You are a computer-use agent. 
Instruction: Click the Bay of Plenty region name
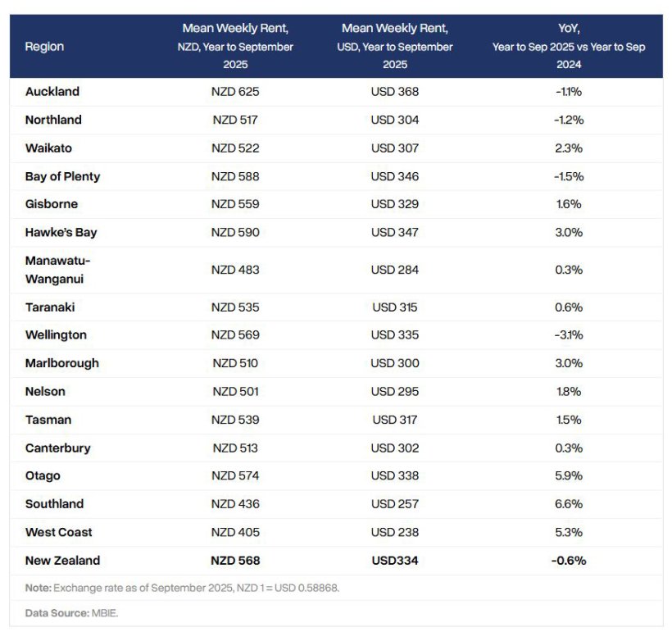(62, 176)
